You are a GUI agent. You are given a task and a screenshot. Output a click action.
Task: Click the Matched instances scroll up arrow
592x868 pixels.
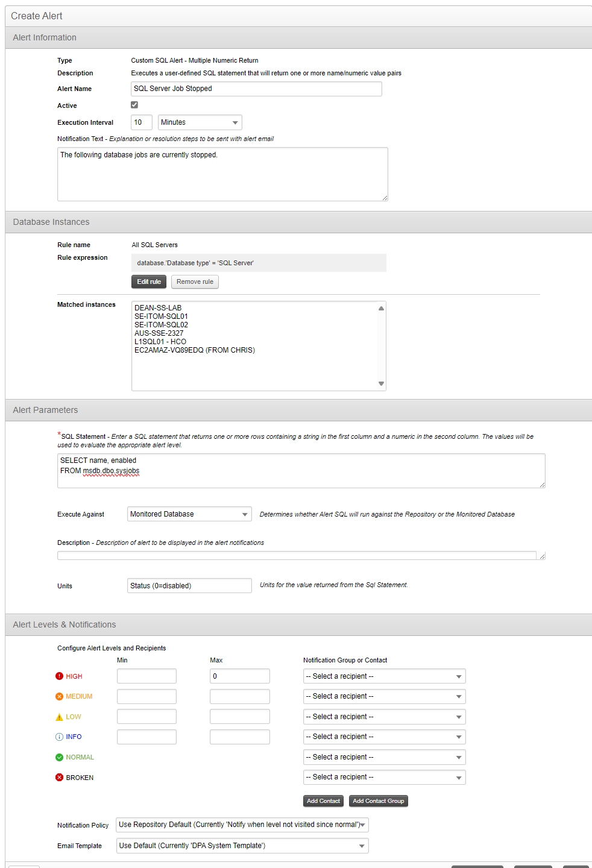381,308
